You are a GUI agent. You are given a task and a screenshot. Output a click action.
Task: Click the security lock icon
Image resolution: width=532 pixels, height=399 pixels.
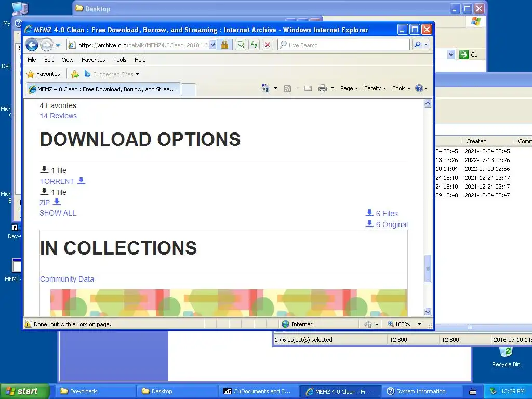coord(224,45)
